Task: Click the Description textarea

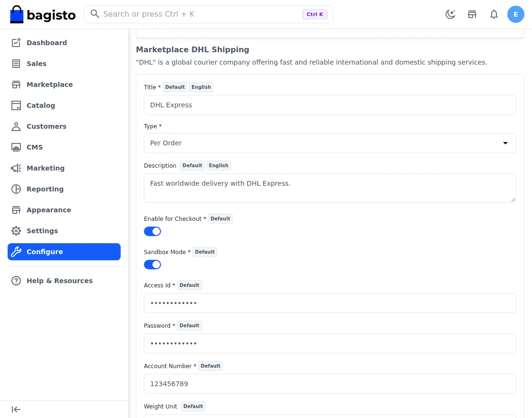Action: pyautogui.click(x=330, y=188)
